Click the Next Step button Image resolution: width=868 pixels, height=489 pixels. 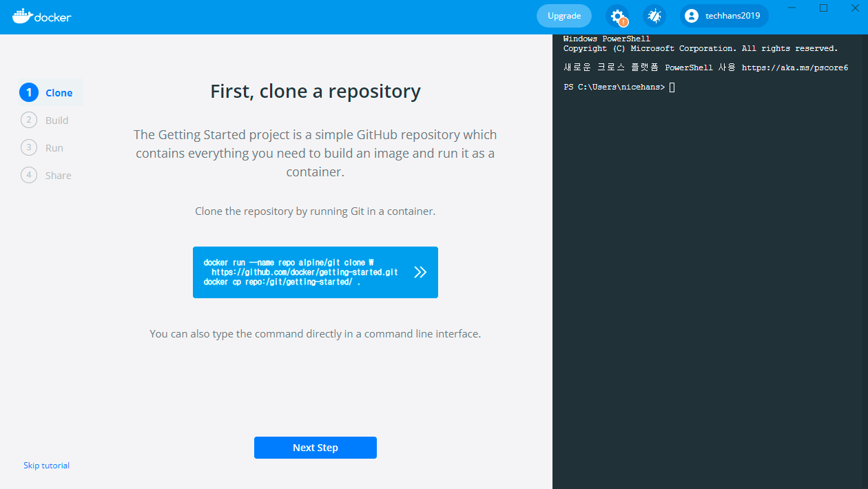click(316, 448)
